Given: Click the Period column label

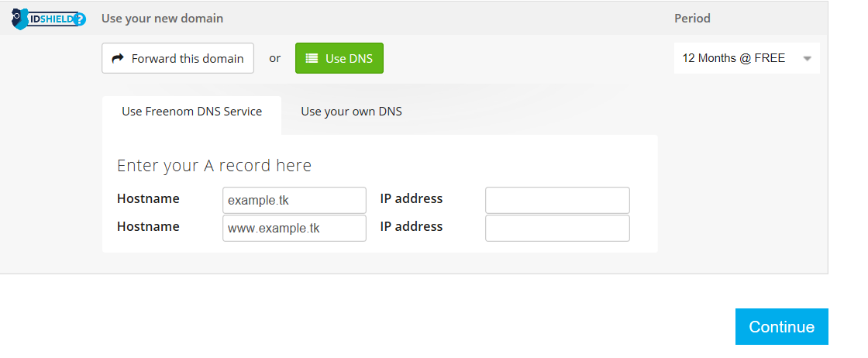Looking at the screenshot, I should pos(692,18).
